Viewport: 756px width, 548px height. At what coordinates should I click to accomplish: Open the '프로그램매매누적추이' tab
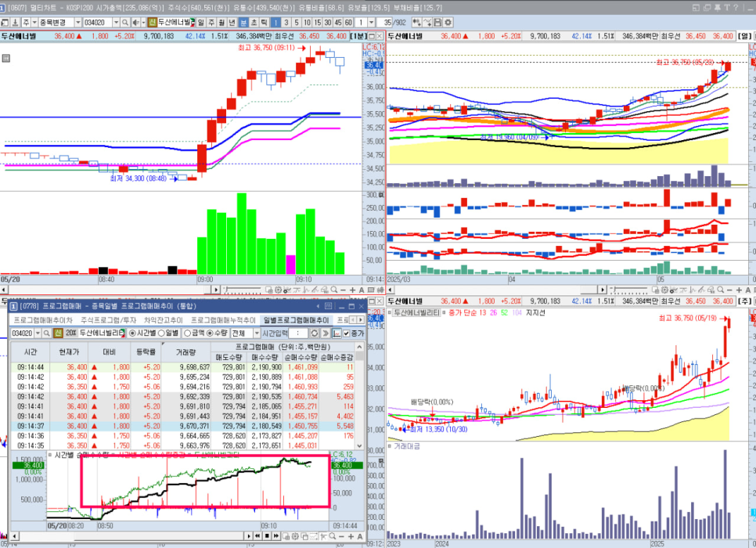[x=223, y=320]
